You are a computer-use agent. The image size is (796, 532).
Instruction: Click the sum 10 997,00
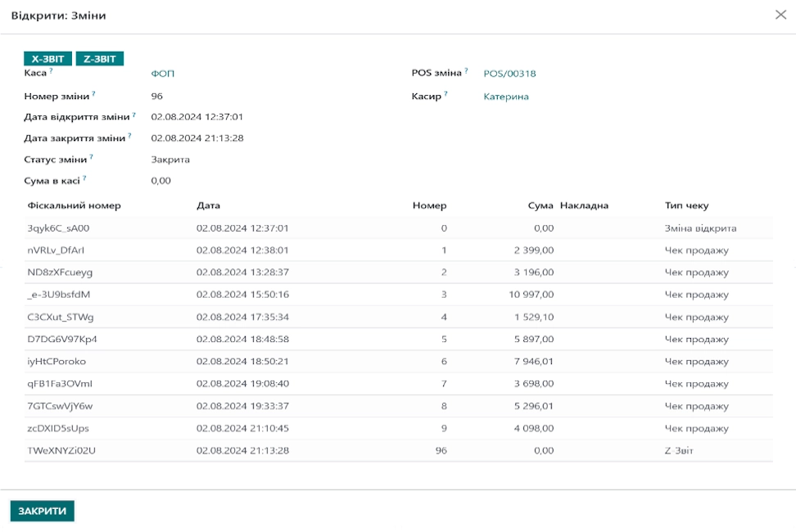pos(531,295)
